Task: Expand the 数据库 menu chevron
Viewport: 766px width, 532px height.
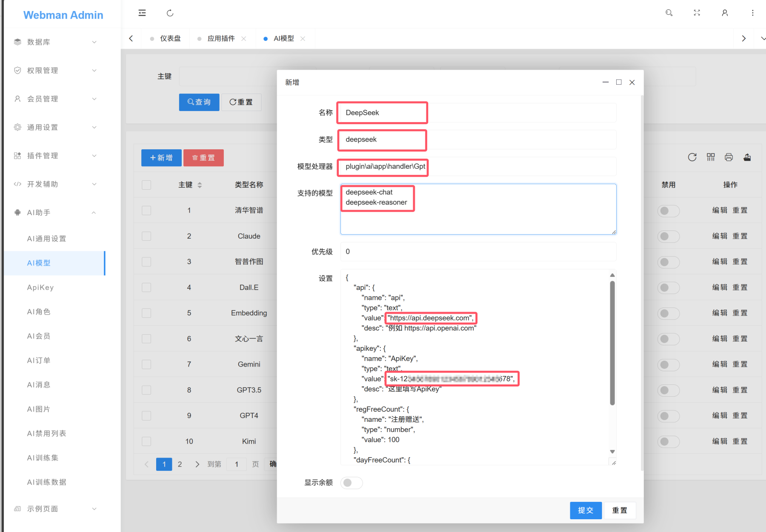Action: 94,42
